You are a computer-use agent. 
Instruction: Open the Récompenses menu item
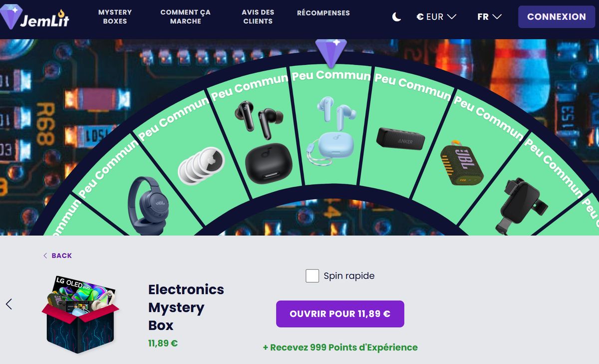tap(323, 13)
